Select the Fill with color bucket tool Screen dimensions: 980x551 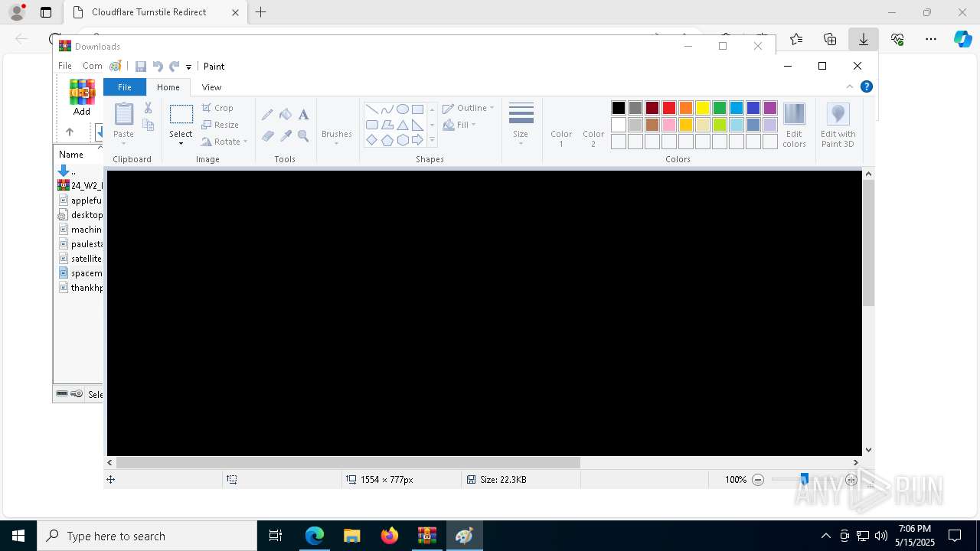tap(286, 115)
